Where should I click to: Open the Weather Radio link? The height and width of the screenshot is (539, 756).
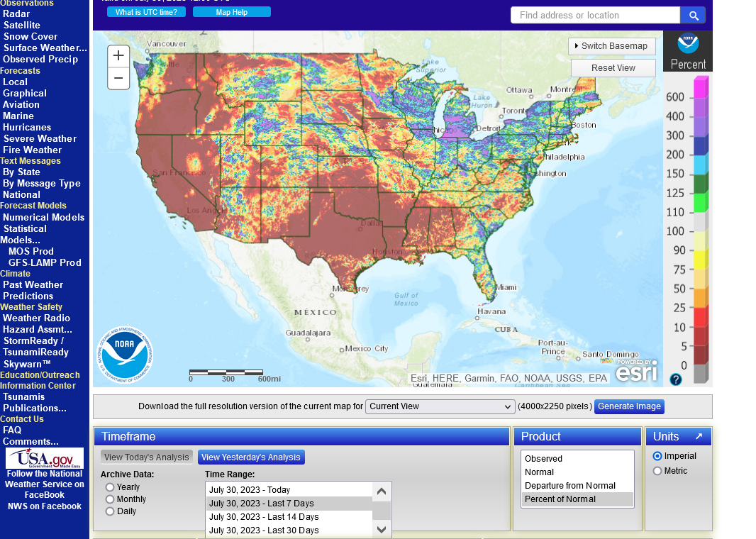(x=36, y=318)
